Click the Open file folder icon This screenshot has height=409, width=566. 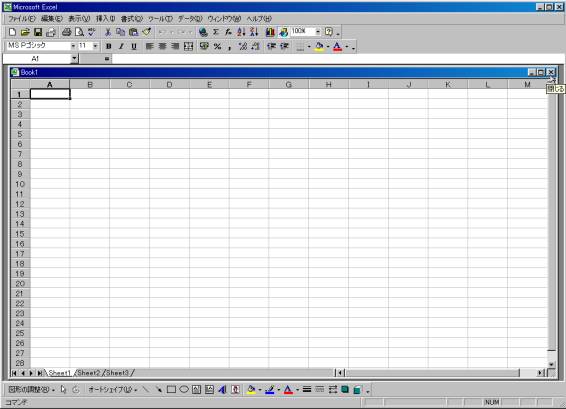25,32
